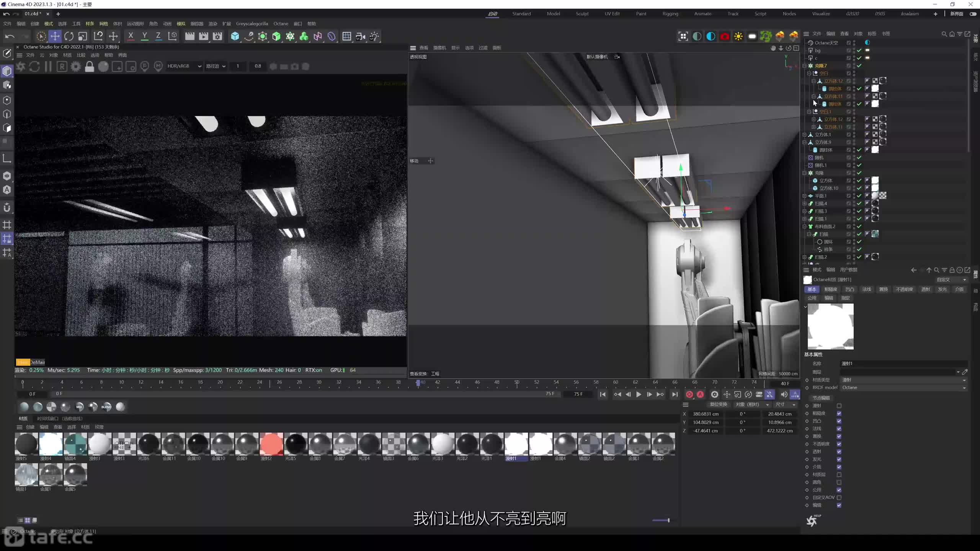Image resolution: width=980 pixels, height=551 pixels.
Task: Expand the 扫描.4 tree node
Action: [805, 204]
